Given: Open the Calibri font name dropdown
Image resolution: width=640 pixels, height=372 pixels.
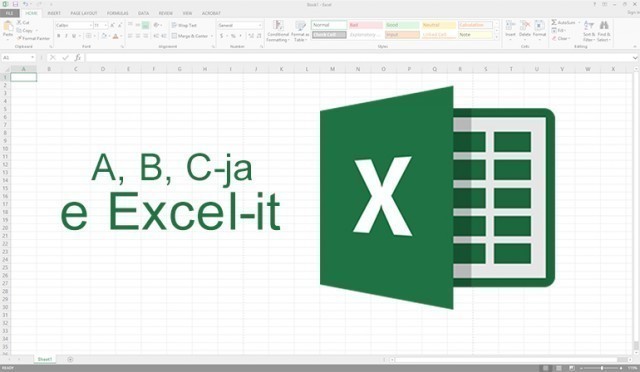Looking at the screenshot, I should point(91,25).
